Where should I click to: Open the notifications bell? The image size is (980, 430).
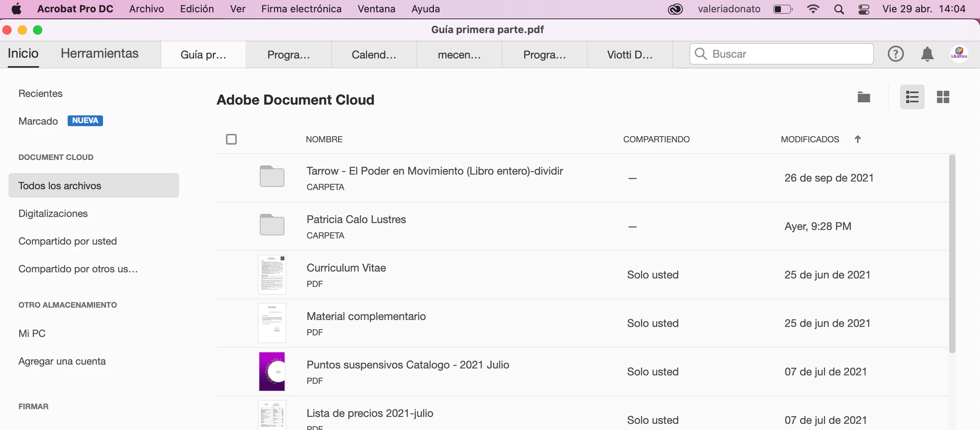coord(927,54)
